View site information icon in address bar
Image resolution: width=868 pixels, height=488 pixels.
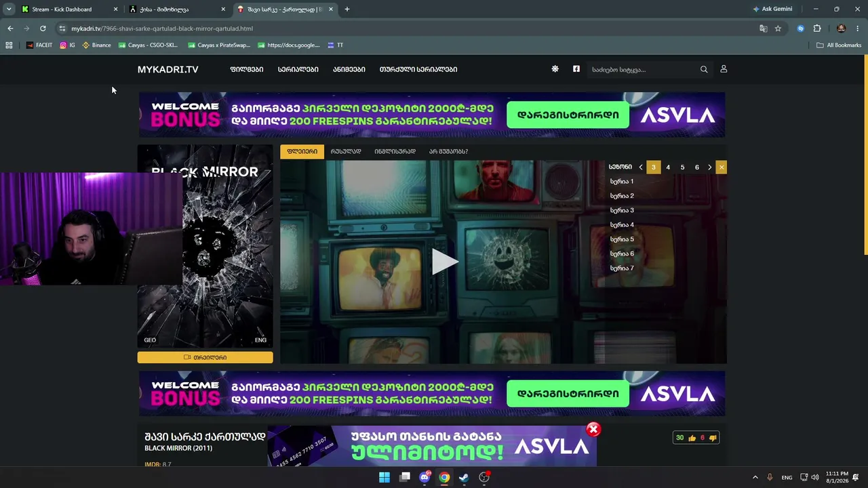pyautogui.click(x=62, y=28)
